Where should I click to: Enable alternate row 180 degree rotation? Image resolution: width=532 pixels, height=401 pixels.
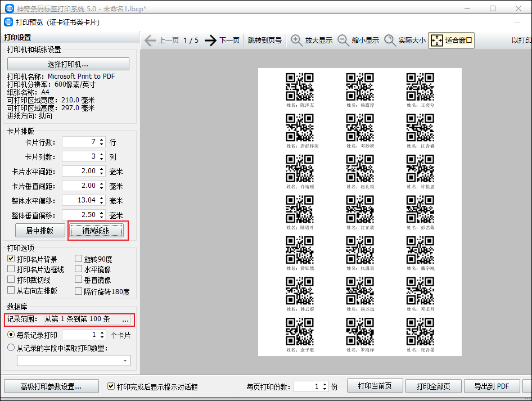[78, 291]
